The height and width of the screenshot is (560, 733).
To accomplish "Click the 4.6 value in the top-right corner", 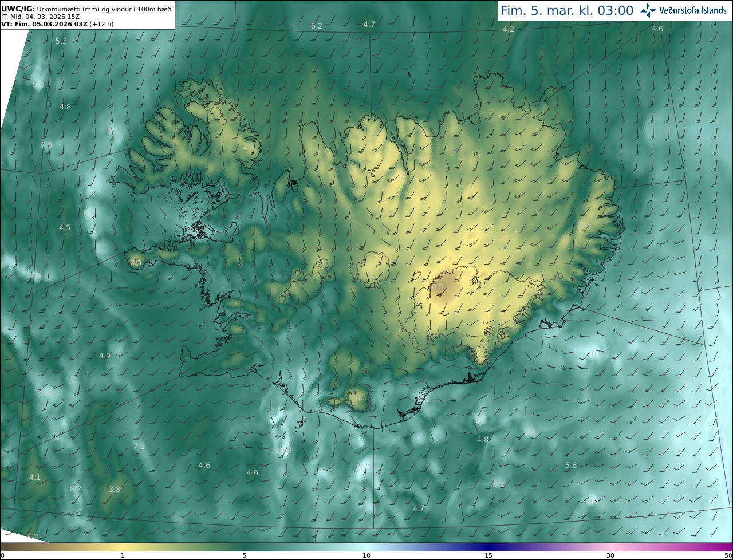I will (657, 29).
